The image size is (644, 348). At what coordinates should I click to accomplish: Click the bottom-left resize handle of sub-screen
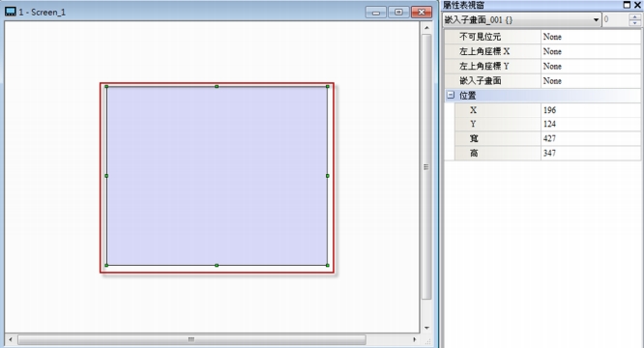pyautogui.click(x=106, y=265)
